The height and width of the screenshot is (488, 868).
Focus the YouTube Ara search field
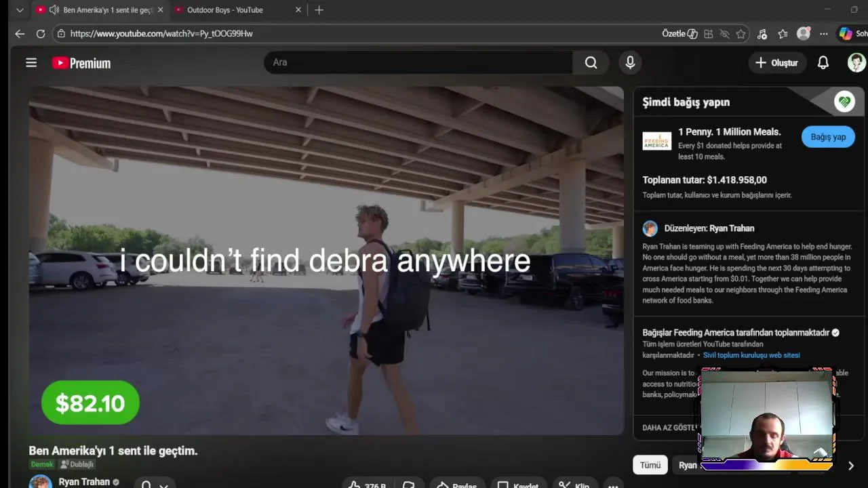(x=418, y=62)
